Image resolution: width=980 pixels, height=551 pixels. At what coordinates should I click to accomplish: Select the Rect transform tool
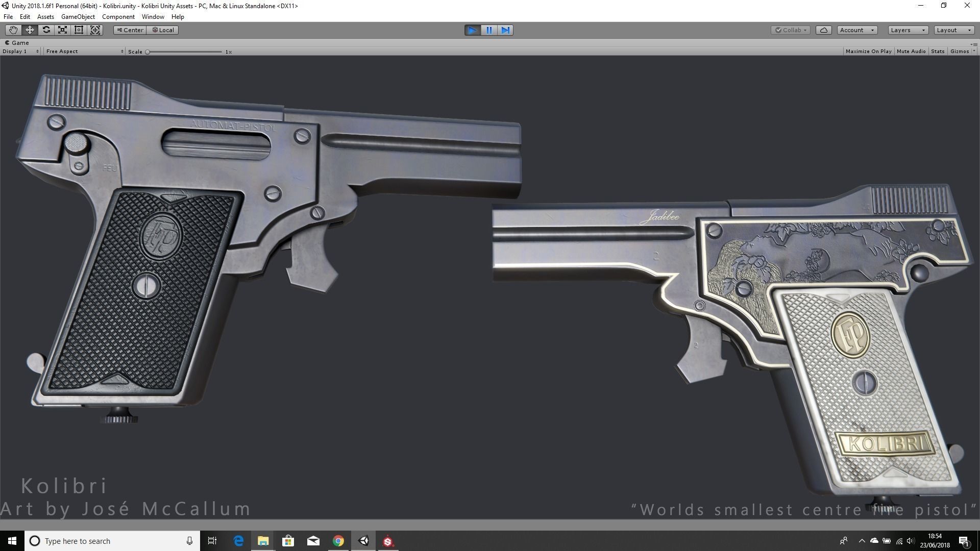[79, 30]
